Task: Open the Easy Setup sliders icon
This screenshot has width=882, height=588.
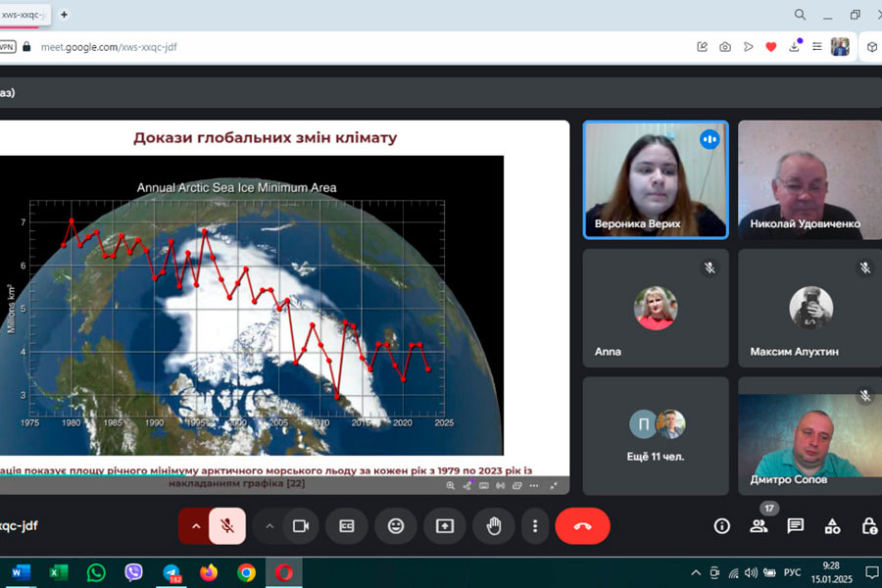Action: (816, 47)
